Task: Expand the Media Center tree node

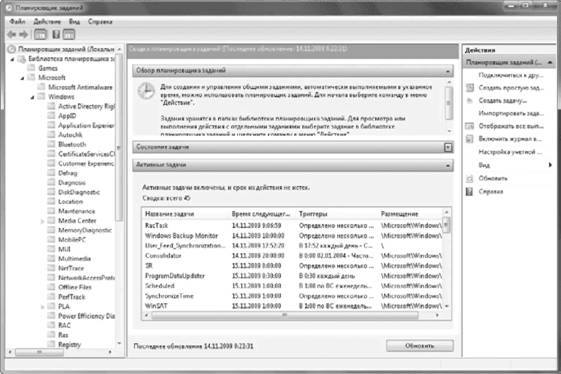Action: coord(42,221)
